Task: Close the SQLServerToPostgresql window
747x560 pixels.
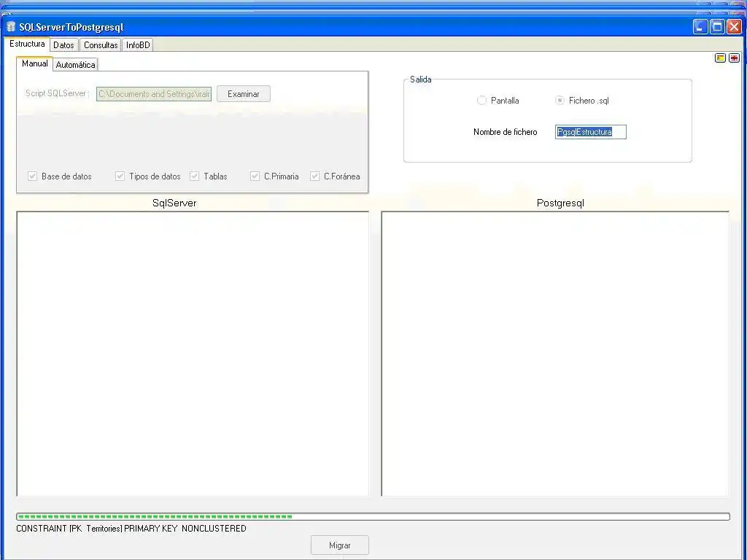Action: [734, 27]
